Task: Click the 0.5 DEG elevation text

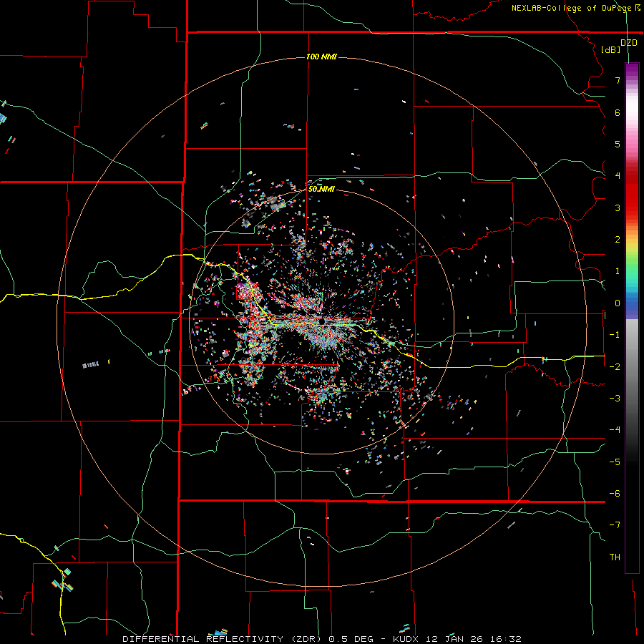Action: click(351, 639)
